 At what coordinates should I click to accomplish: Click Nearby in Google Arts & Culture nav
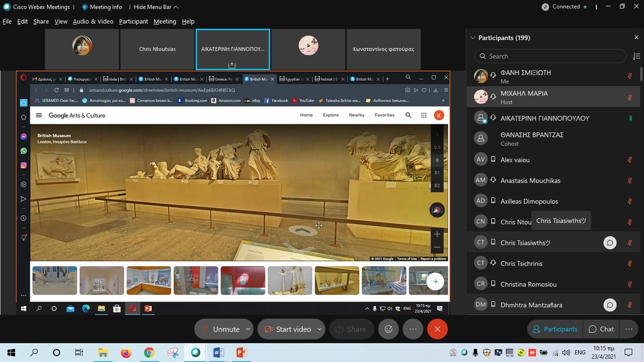tap(357, 115)
